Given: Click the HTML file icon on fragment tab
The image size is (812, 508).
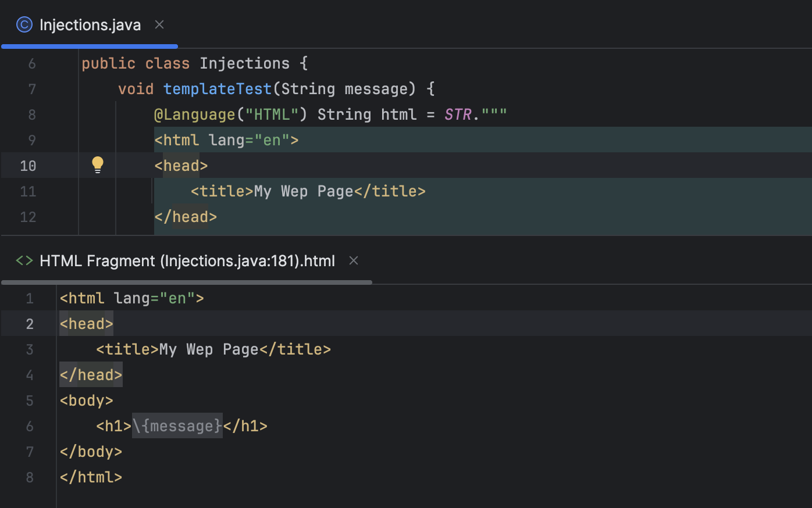Looking at the screenshot, I should pos(24,260).
